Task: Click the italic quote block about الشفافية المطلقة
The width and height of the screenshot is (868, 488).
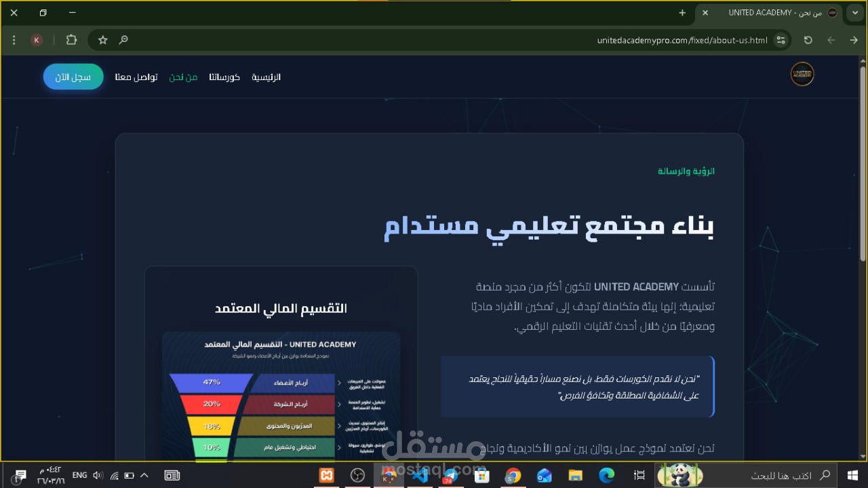Action: point(578,386)
